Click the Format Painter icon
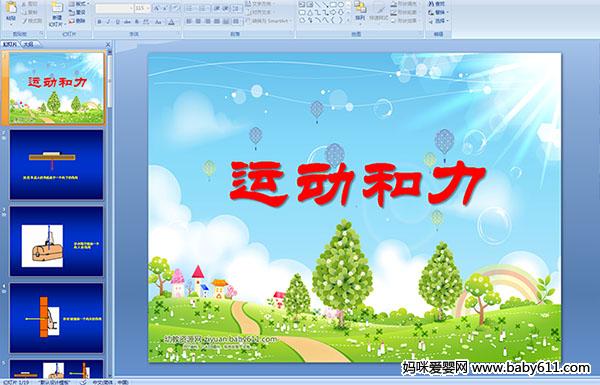 tap(33, 21)
